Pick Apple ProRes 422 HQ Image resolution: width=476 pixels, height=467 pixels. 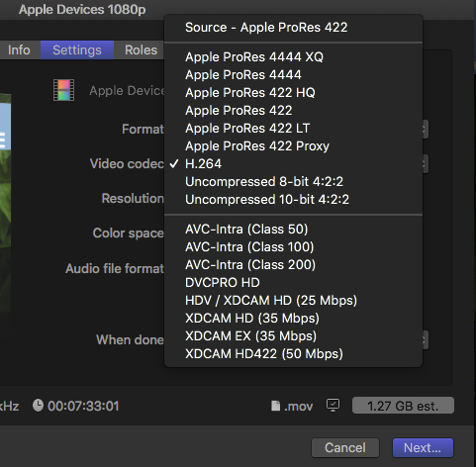point(293,93)
